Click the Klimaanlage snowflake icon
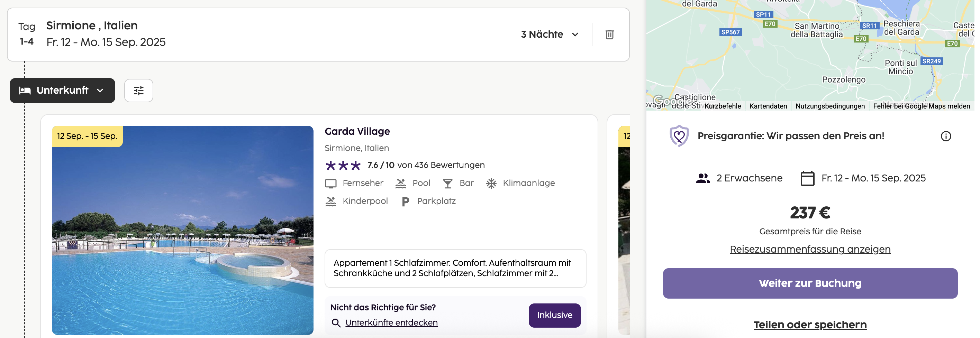The width and height of the screenshot is (980, 338). click(x=491, y=184)
